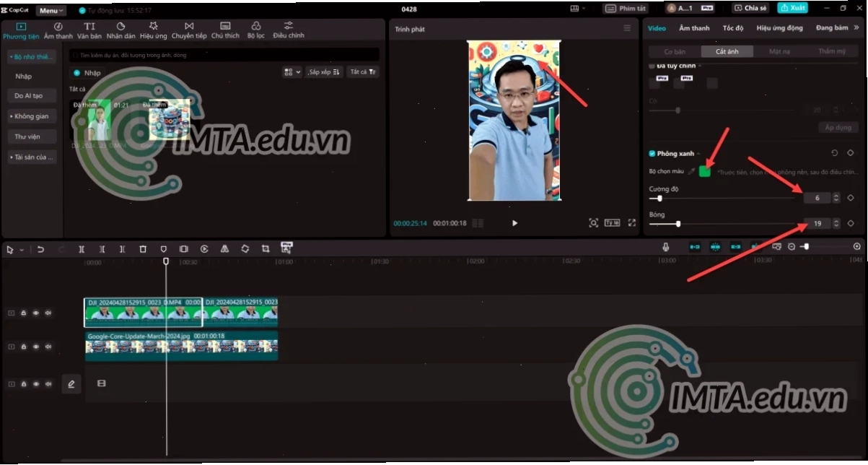The height and width of the screenshot is (465, 868).
Task: Lock the Google-Core-Update image track
Action: pos(23,347)
